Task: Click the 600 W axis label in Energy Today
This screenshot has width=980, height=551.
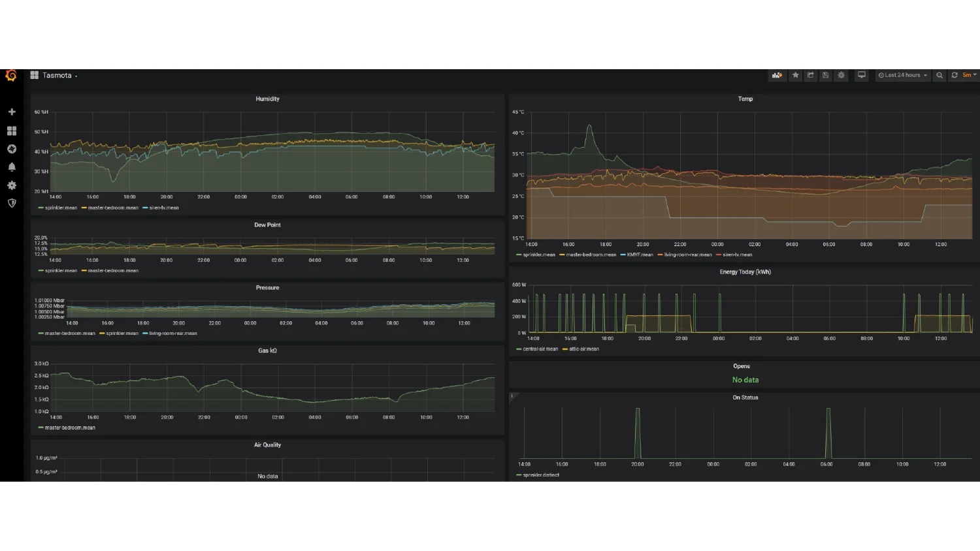Action: [x=519, y=285]
